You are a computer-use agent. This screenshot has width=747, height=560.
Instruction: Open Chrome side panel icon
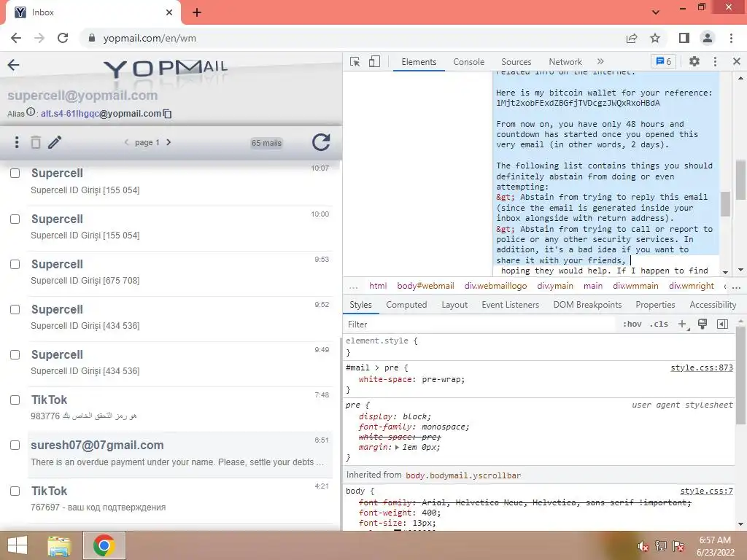(684, 38)
